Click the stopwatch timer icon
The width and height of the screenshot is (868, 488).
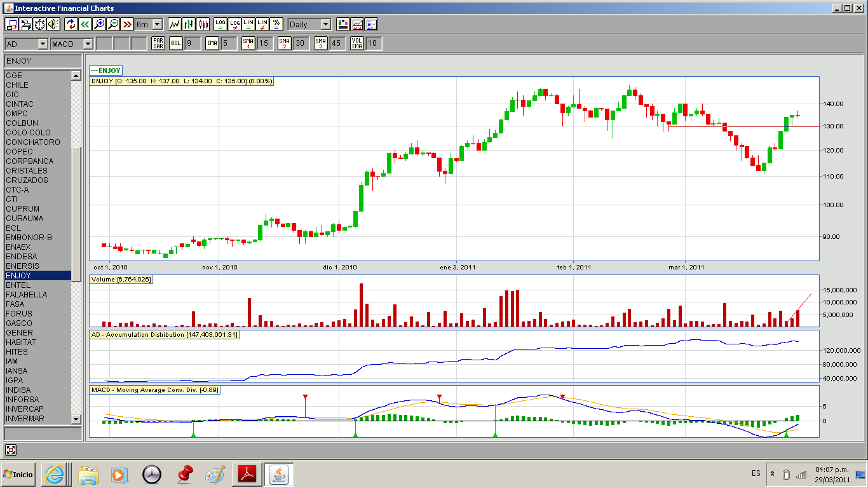click(39, 24)
